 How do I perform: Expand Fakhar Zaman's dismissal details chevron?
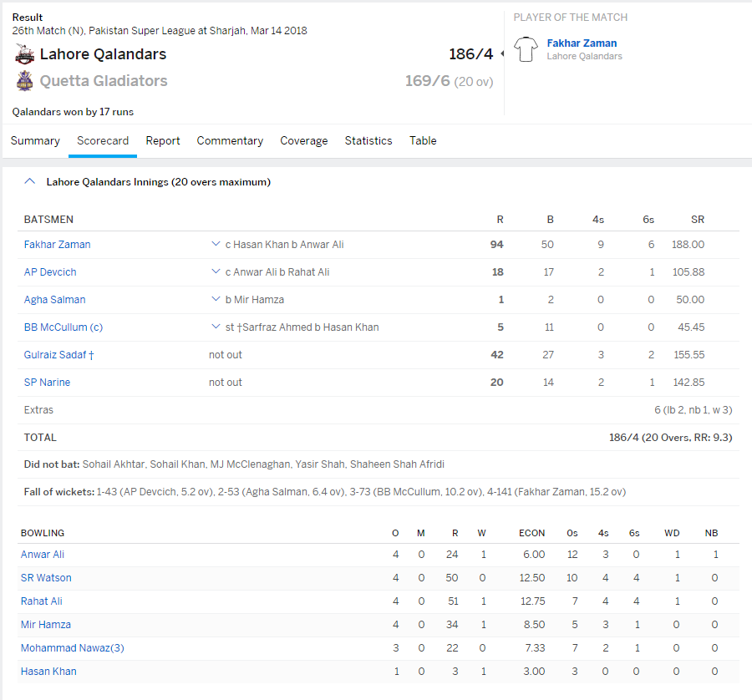coord(216,245)
